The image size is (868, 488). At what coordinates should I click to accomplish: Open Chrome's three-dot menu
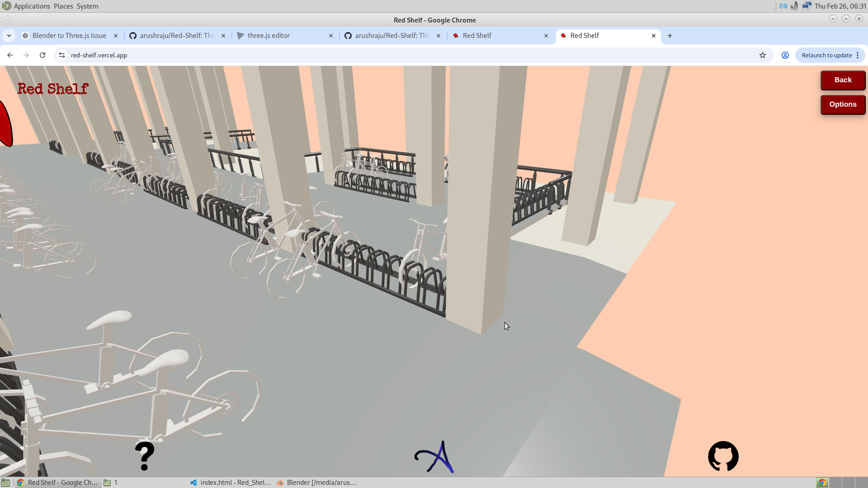point(859,55)
